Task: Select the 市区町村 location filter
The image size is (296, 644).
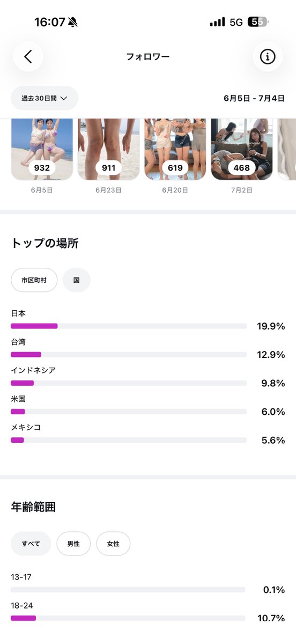Action: (34, 280)
